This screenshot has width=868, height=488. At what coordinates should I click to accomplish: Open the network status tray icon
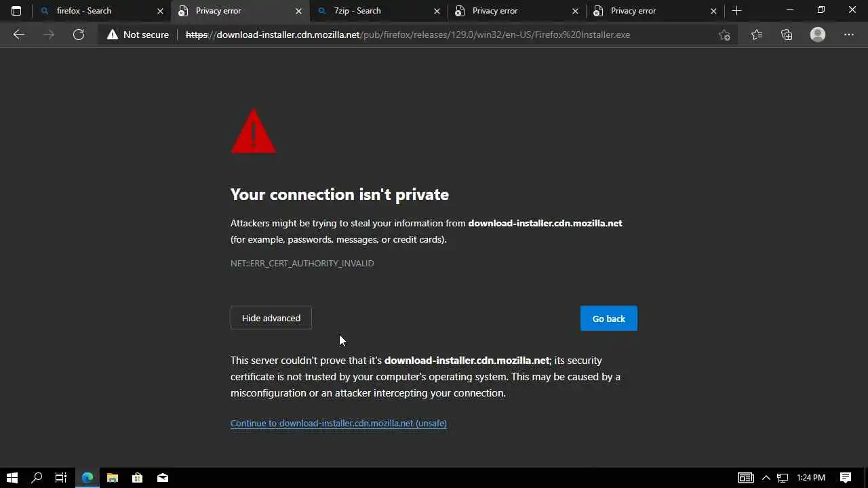coord(783,478)
